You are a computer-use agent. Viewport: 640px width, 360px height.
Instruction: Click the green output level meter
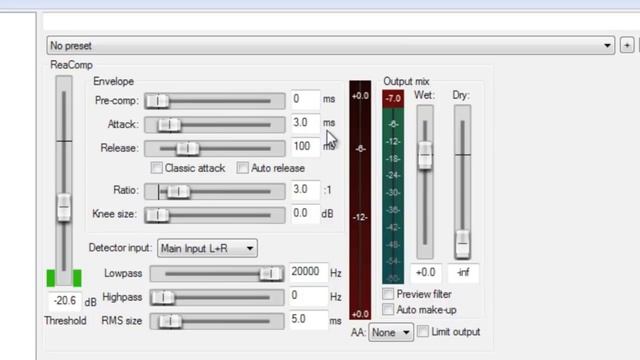(x=393, y=196)
